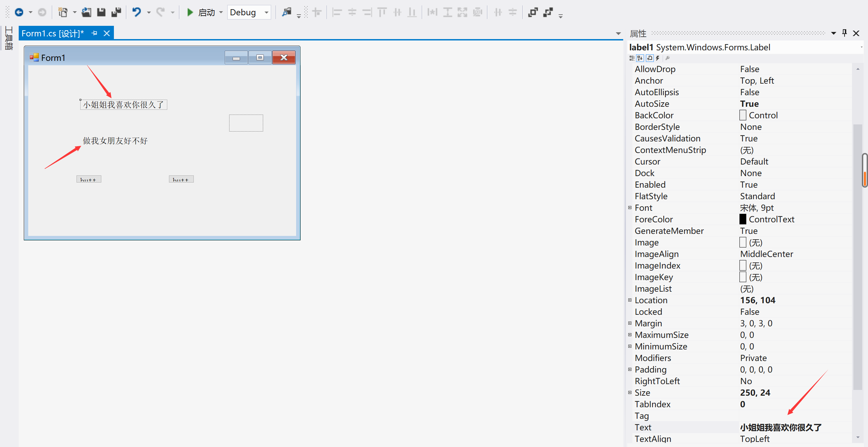Click the save all files icon
Image resolution: width=868 pixels, height=447 pixels.
tap(116, 13)
